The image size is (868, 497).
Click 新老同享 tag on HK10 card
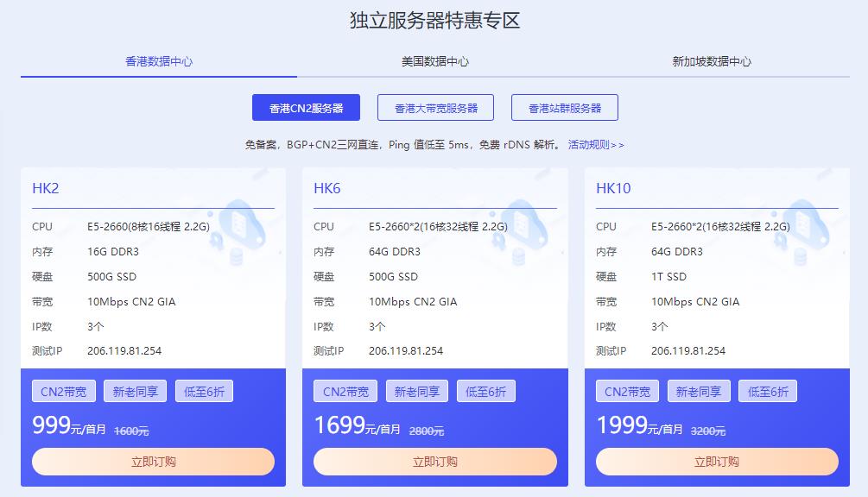click(699, 392)
